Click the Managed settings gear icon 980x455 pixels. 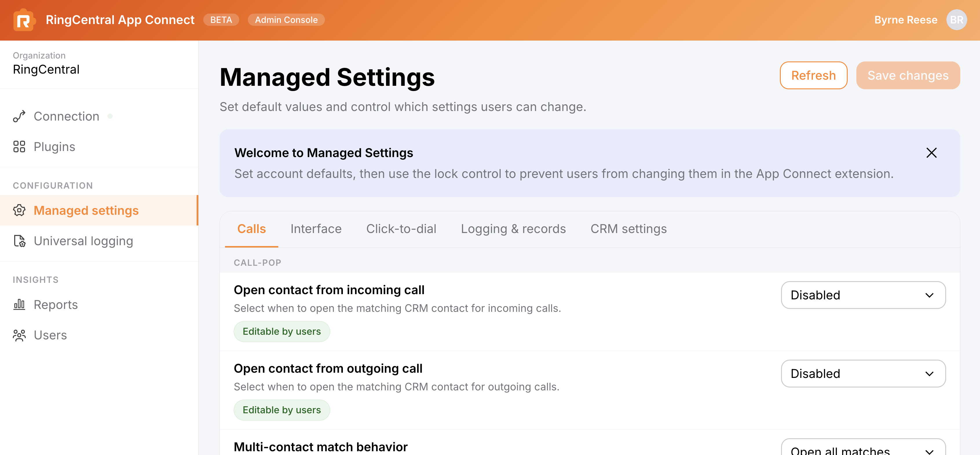pos(19,210)
